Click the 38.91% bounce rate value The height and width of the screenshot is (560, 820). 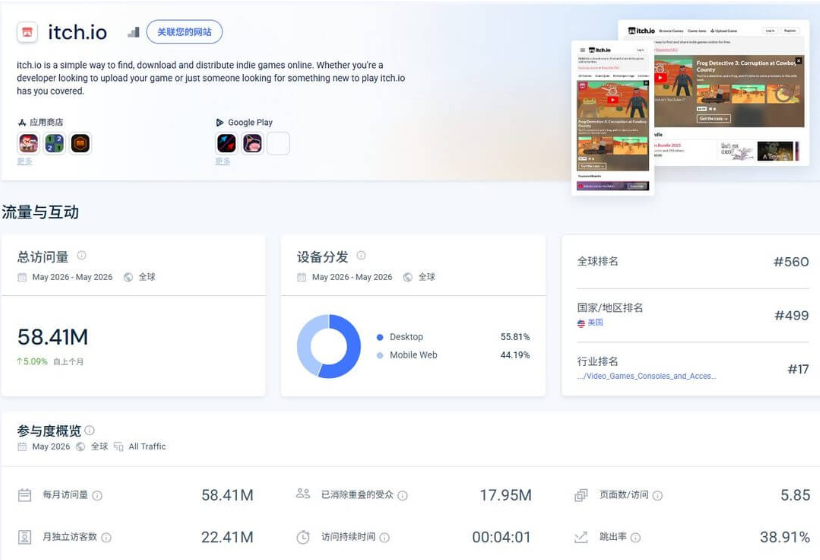click(x=784, y=537)
